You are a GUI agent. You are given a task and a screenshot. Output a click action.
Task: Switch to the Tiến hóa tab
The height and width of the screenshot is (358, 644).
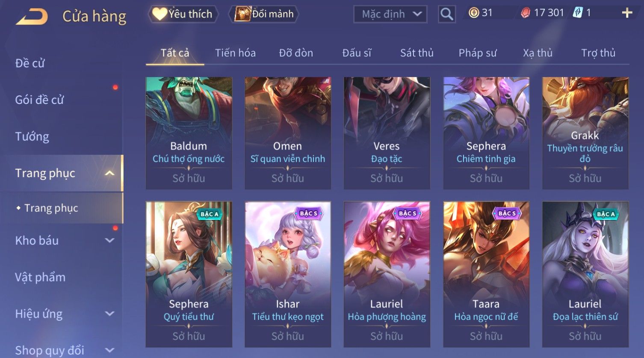coord(235,53)
